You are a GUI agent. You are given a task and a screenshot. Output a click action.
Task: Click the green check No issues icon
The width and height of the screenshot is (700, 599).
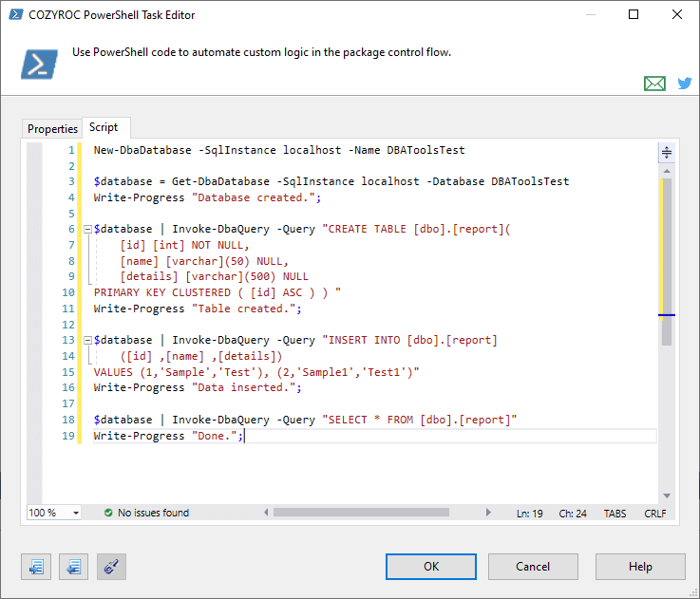(108, 513)
